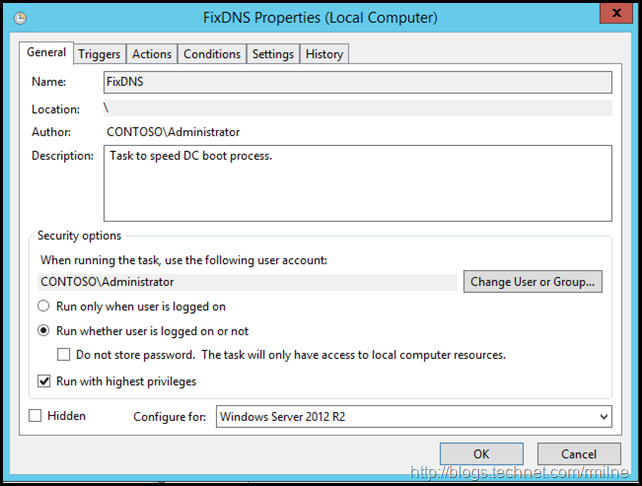Go to the Conditions tab
642x486 pixels.
(x=212, y=54)
